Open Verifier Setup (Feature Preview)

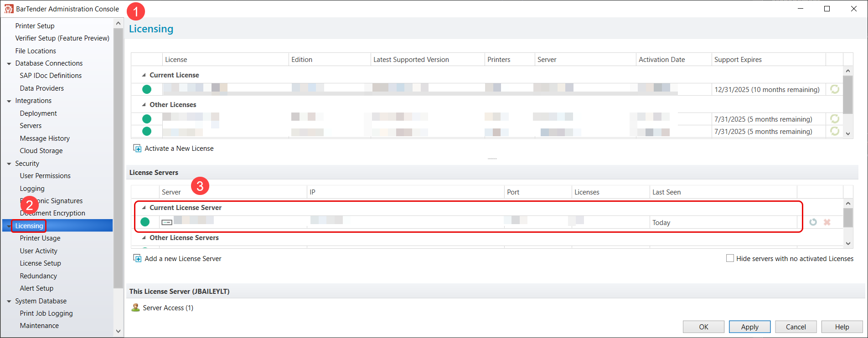point(62,38)
